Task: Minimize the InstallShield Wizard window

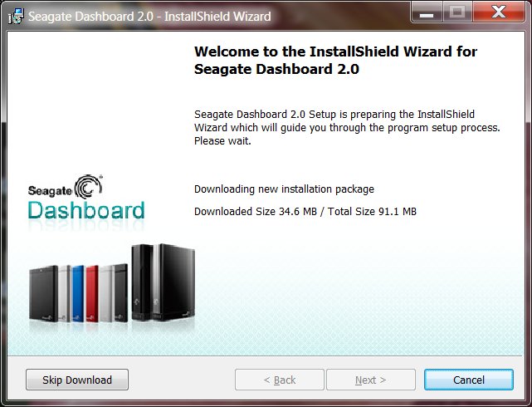Action: 427,12
